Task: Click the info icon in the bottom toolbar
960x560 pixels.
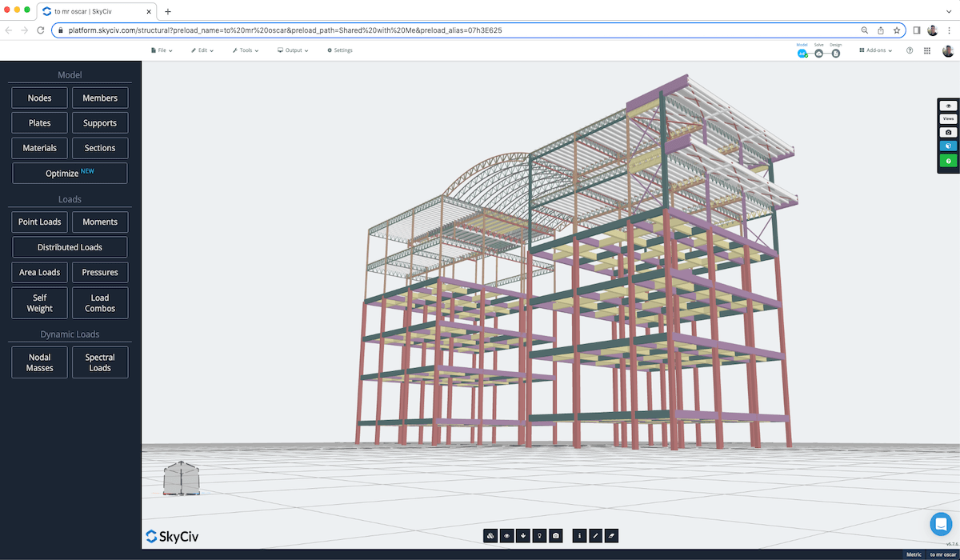Action: (x=579, y=535)
